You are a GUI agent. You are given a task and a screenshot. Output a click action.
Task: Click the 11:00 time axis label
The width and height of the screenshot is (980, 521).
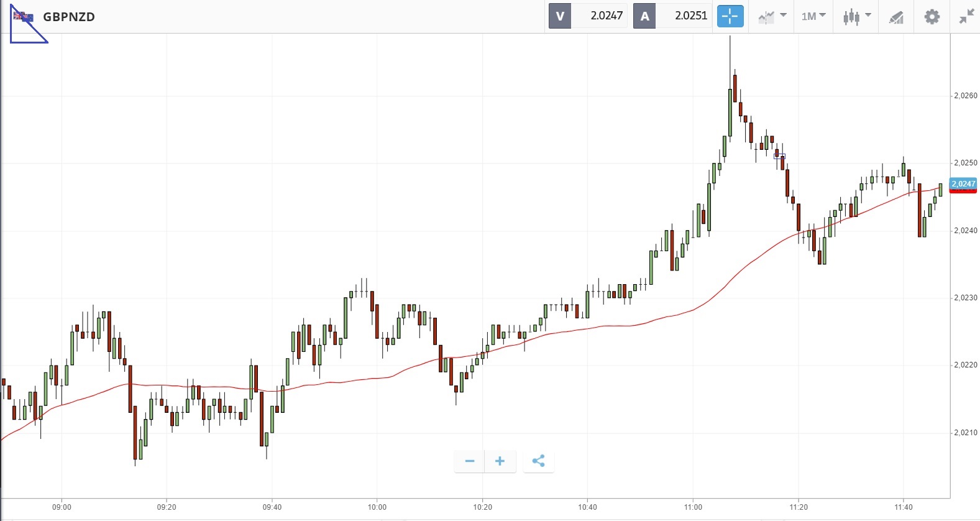point(693,507)
